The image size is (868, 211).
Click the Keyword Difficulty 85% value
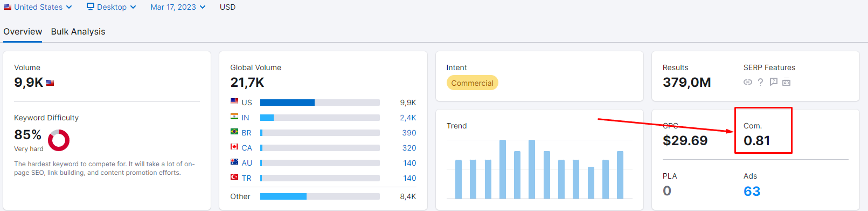pos(27,134)
